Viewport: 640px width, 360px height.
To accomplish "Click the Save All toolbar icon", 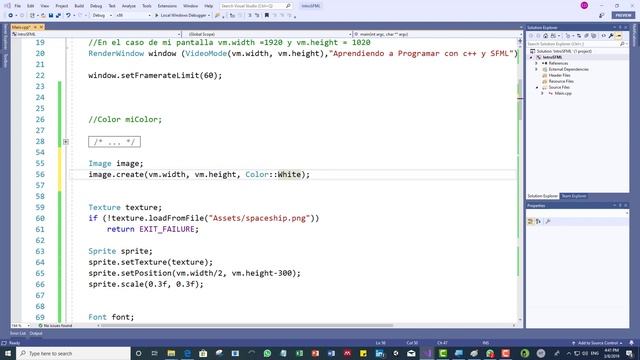I will point(58,15).
